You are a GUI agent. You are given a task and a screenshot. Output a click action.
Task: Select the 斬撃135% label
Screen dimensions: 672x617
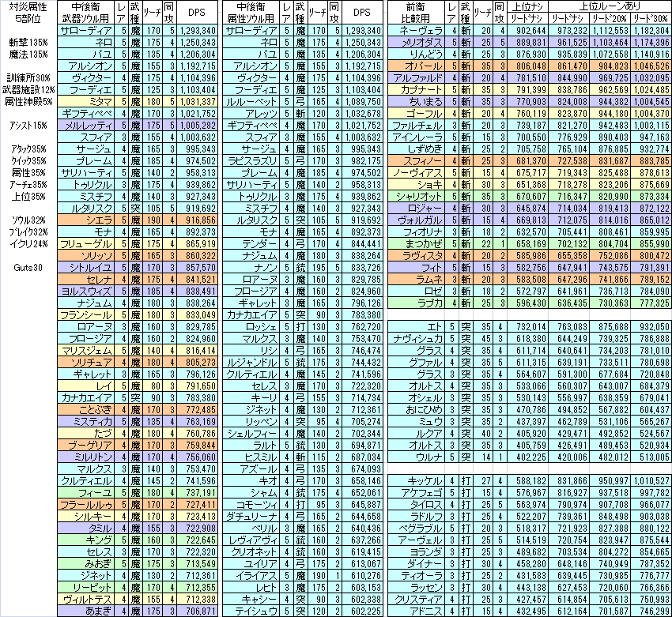coord(28,43)
